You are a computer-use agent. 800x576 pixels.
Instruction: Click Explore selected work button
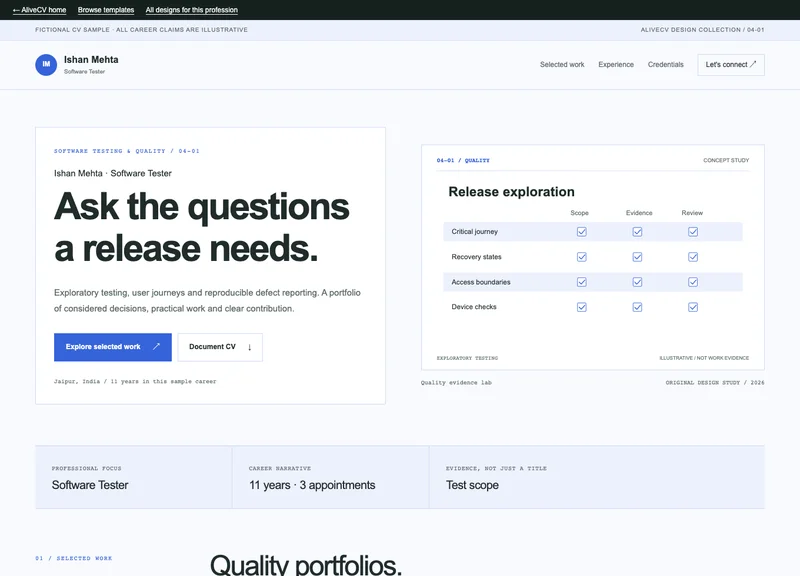[x=113, y=347]
